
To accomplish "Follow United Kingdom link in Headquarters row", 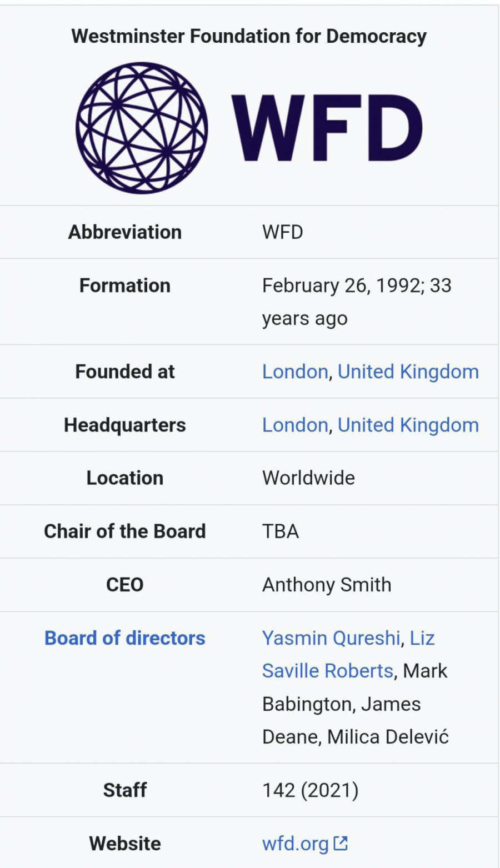I will coord(408,425).
